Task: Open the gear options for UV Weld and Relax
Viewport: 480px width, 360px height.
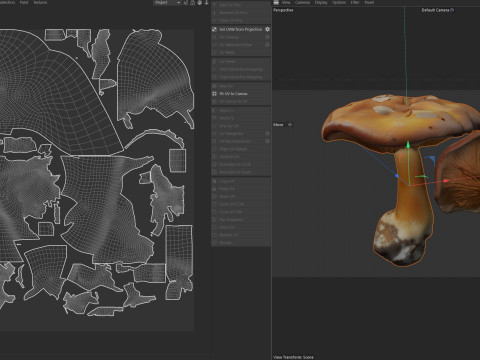Action: click(x=267, y=45)
